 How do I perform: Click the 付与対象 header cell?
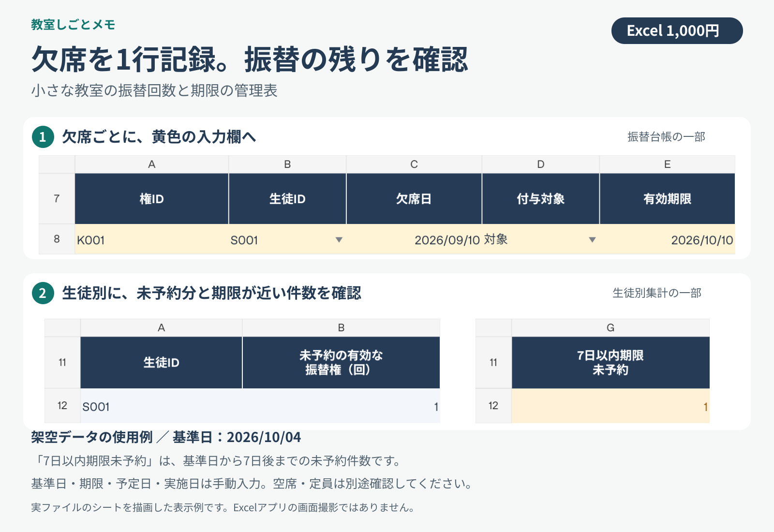click(x=541, y=199)
